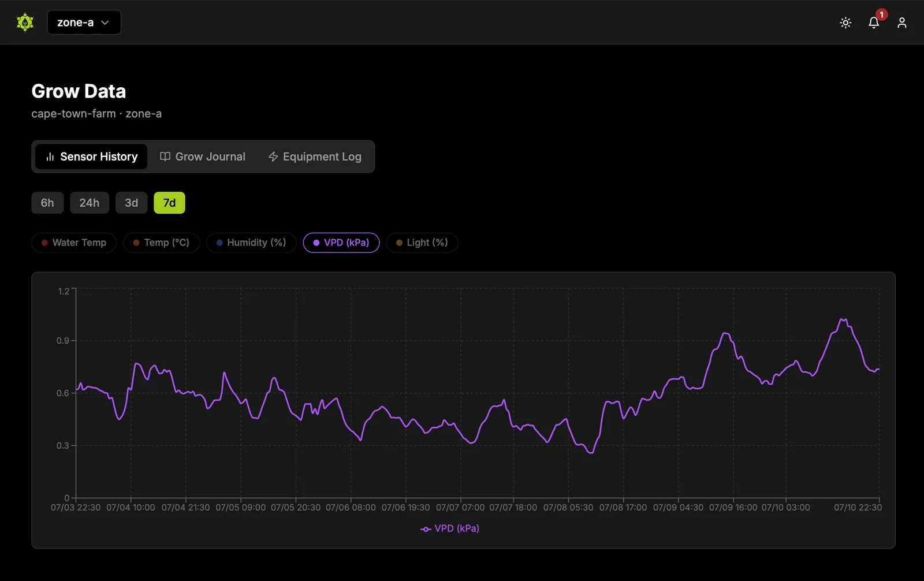Click the 07/09 16:00 axis label
Image resolution: width=924 pixels, height=581 pixels.
point(733,508)
